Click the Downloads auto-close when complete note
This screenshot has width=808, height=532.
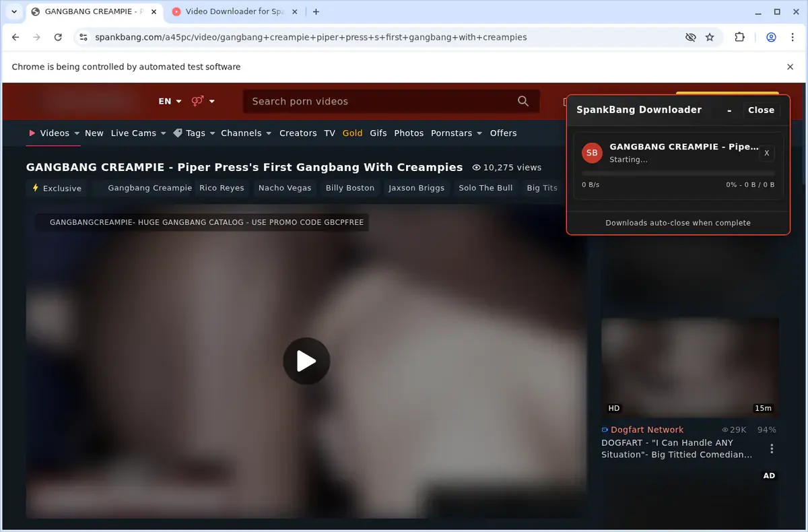(x=678, y=223)
